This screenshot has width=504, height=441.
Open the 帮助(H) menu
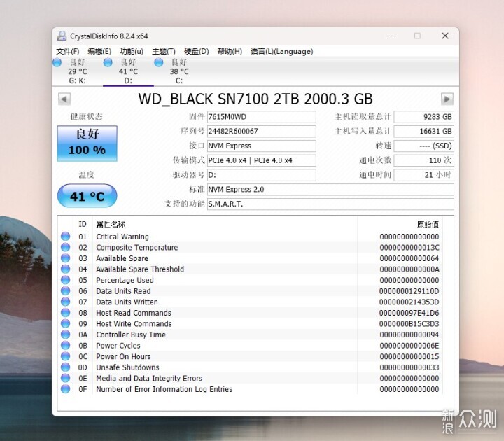(230, 51)
